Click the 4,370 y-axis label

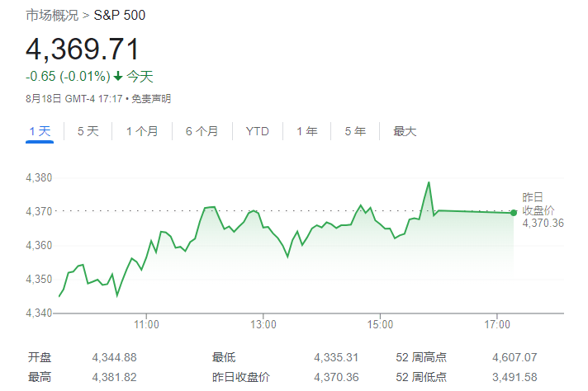39,212
